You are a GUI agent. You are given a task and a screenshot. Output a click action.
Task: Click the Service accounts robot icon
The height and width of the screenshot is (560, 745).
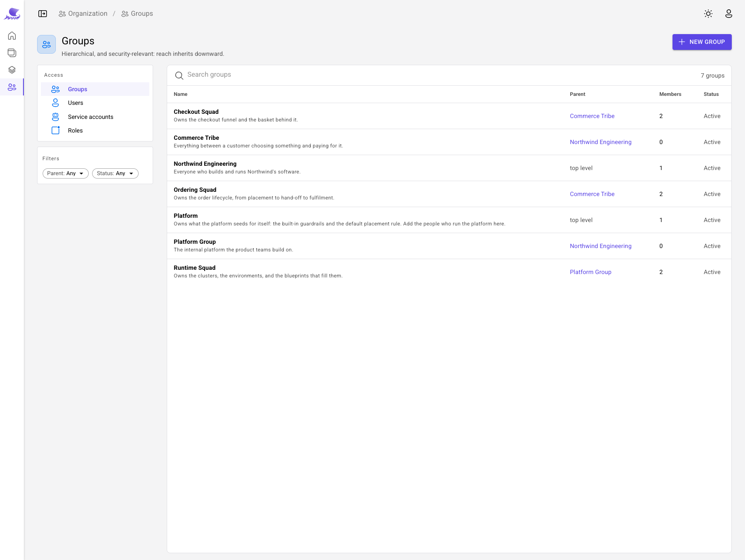click(x=55, y=117)
